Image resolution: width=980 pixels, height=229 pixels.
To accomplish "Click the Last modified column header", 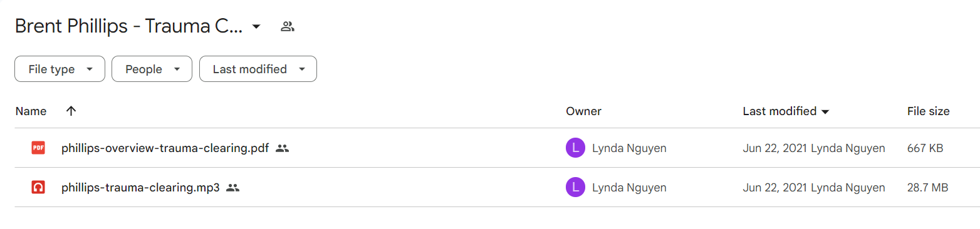I will tap(779, 111).
